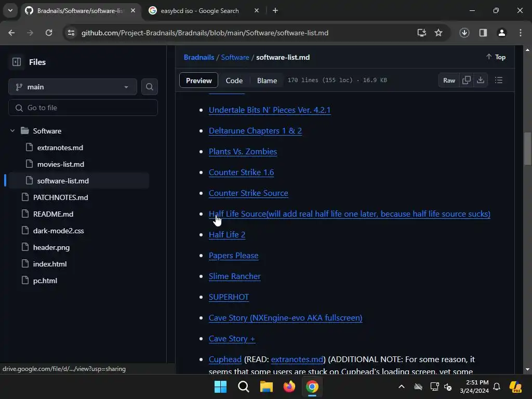The height and width of the screenshot is (399, 532).
Task: Open Cave Story + link
Action: coord(232,339)
